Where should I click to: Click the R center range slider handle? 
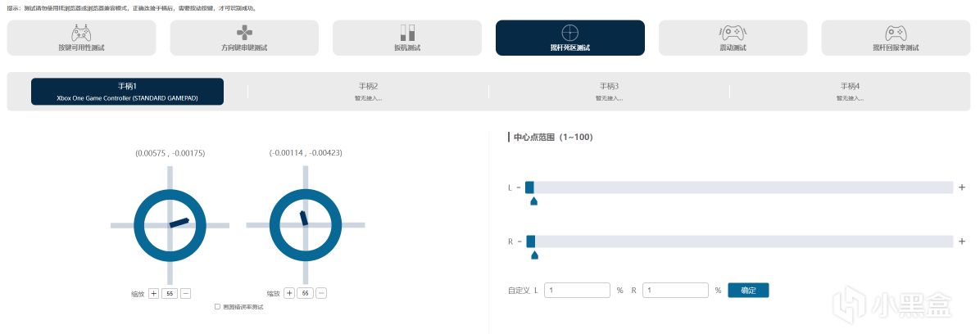point(531,241)
